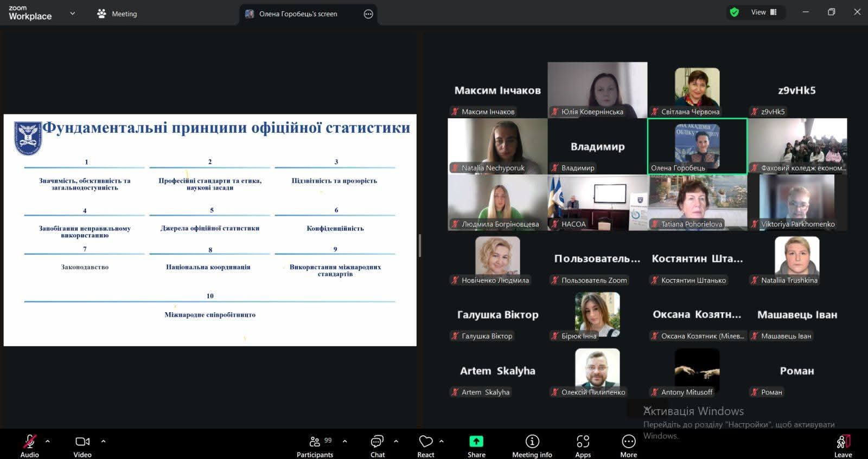Expand the arrow next to Participants
Image resolution: width=868 pixels, height=459 pixels.
(x=345, y=441)
